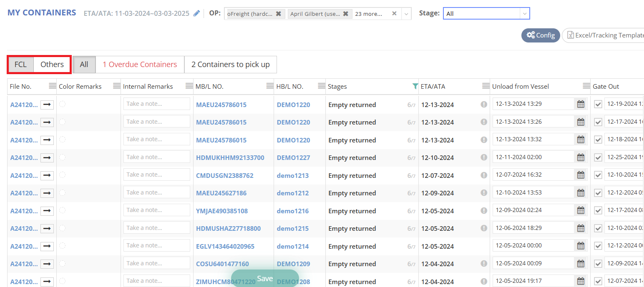Open the File No. column menu icon
This screenshot has height=287, width=644.
click(52, 86)
